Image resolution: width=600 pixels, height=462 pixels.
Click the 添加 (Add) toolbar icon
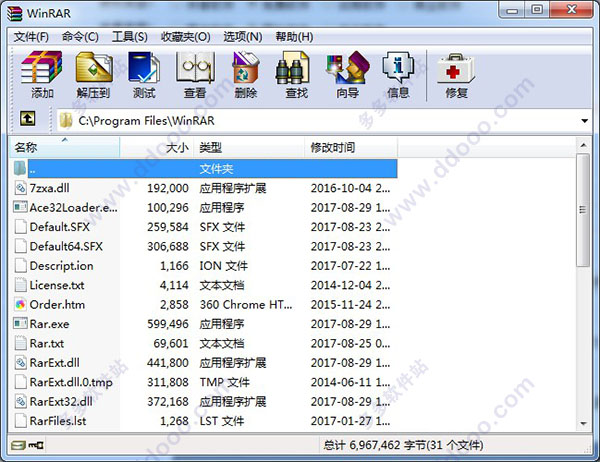tap(41, 67)
